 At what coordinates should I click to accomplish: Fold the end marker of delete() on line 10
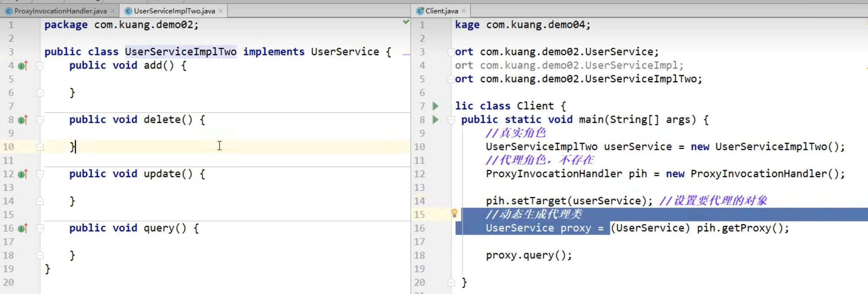40,147
